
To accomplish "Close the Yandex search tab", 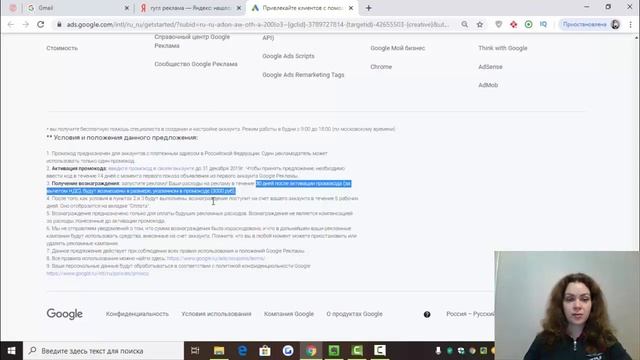I will (x=239, y=8).
